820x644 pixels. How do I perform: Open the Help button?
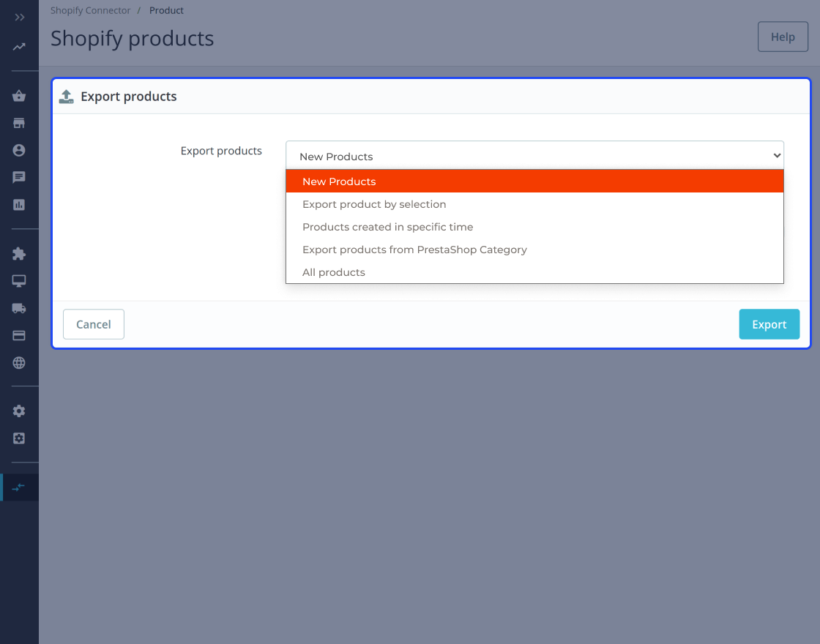click(x=783, y=37)
